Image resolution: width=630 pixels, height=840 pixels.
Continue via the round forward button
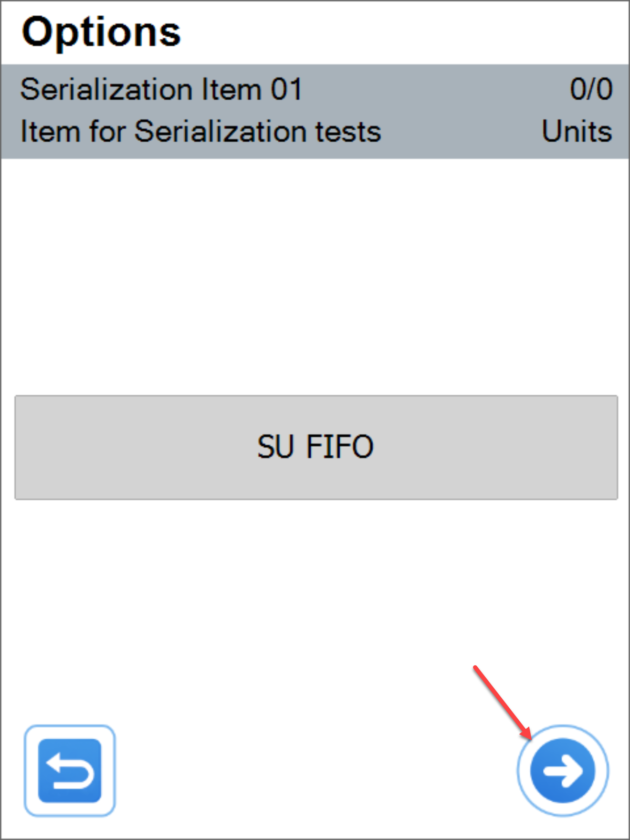point(562,770)
